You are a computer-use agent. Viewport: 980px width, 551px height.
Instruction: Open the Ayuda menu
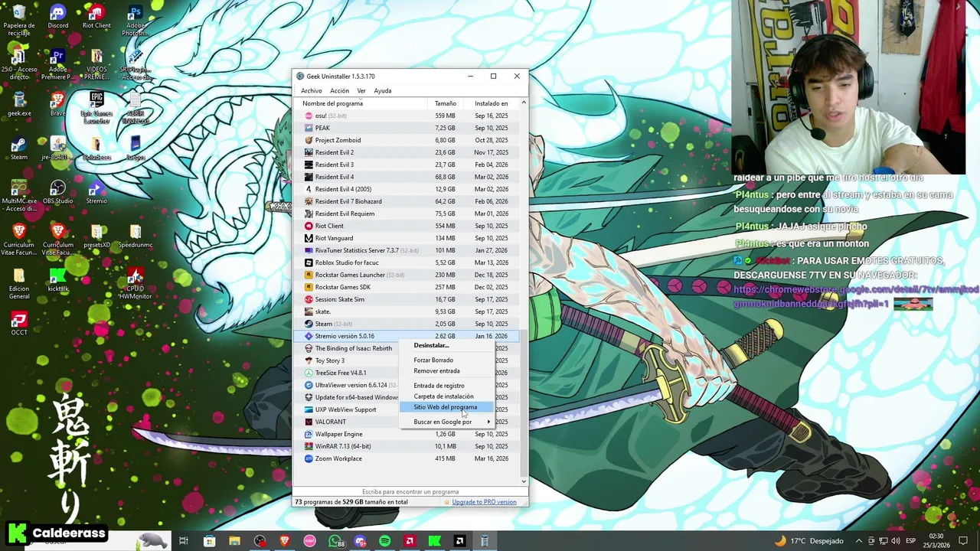(383, 91)
